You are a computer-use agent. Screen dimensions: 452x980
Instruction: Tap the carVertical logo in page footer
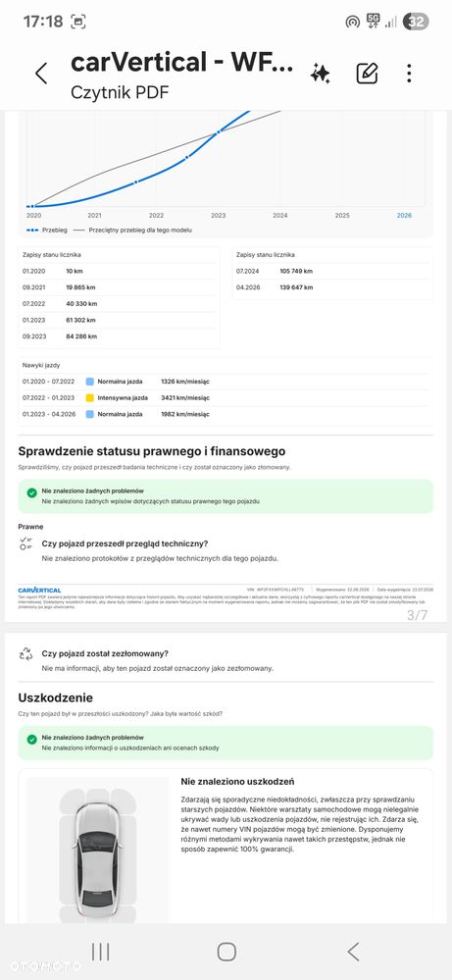click(39, 590)
